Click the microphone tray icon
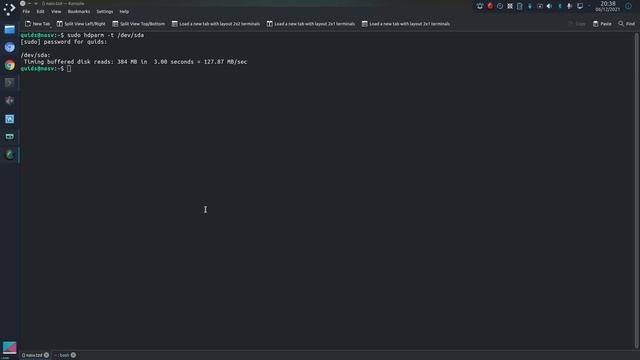This screenshot has width=640, height=360. [569, 6]
